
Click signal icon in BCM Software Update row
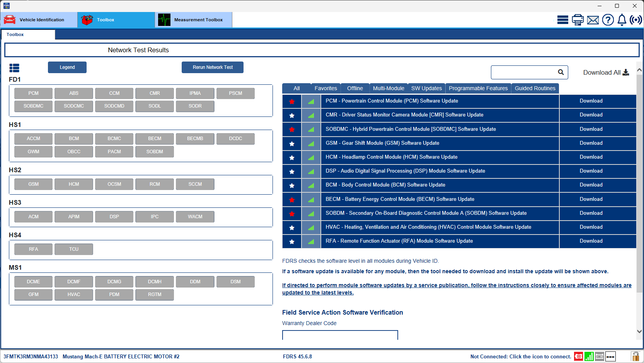click(x=311, y=185)
